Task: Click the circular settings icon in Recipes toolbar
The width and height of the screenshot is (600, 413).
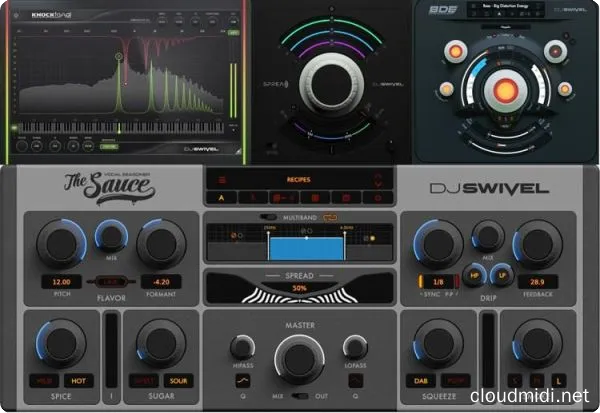Action: click(x=378, y=198)
